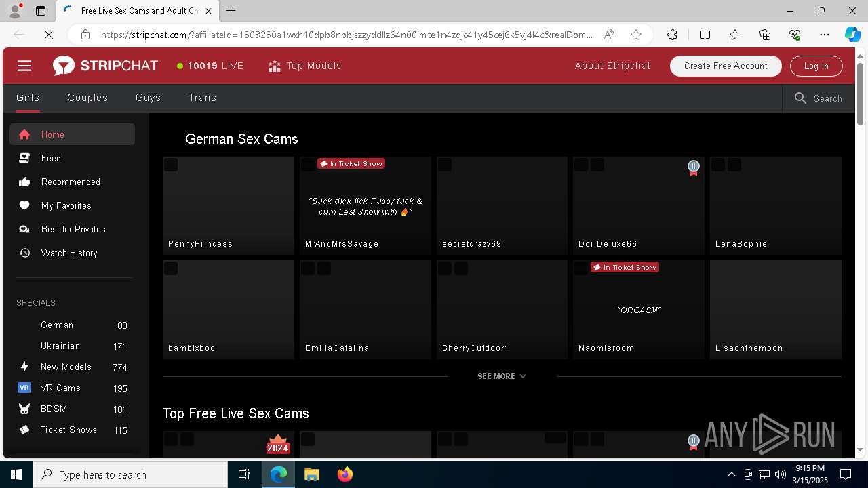Image resolution: width=868 pixels, height=488 pixels.
Task: Open the bambixboo thumbnail
Action: (229, 310)
